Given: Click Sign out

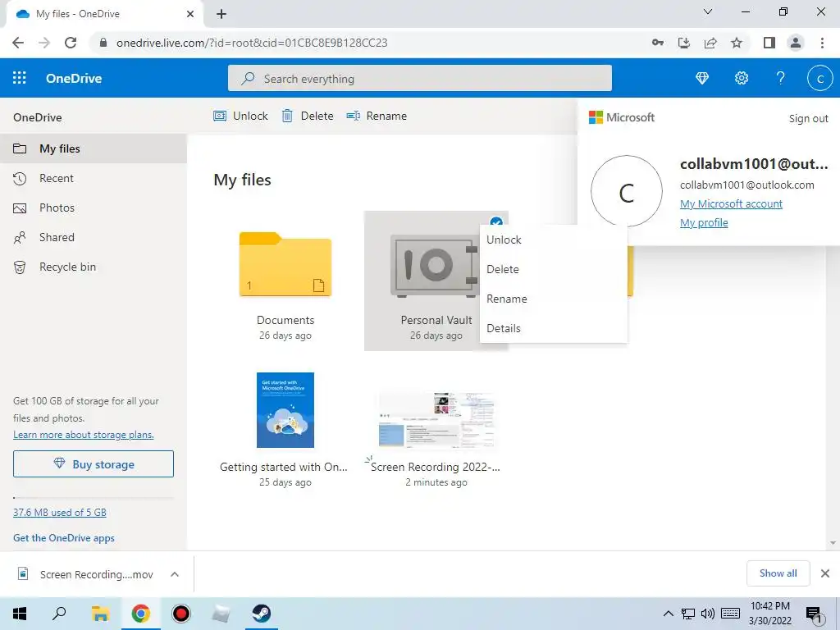Looking at the screenshot, I should [x=808, y=118].
